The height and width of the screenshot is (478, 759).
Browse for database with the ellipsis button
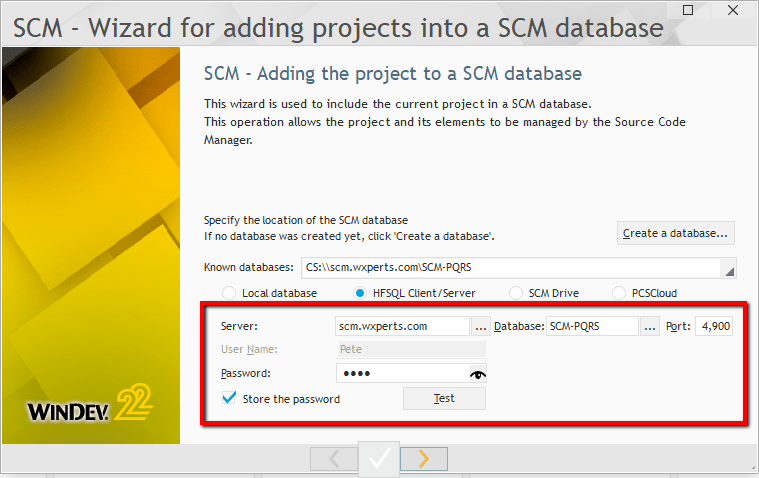click(650, 326)
